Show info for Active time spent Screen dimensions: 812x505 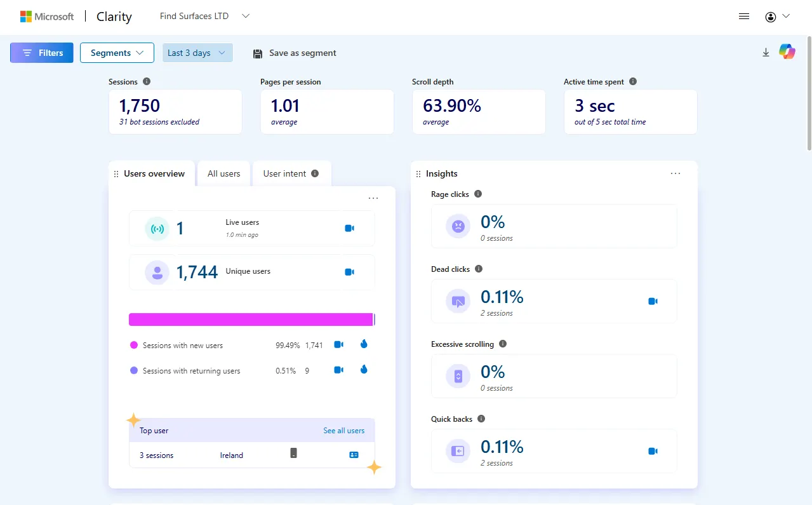[633, 81]
